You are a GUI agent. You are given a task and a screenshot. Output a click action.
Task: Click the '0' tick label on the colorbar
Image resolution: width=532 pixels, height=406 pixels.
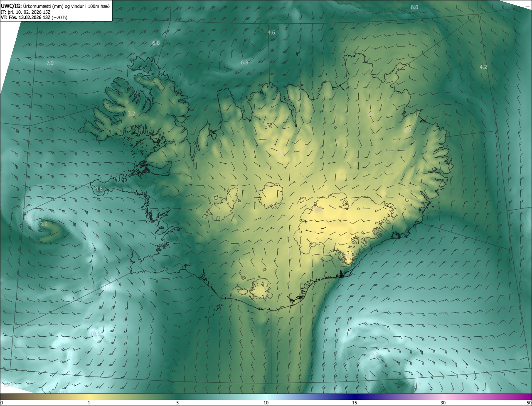tap(2, 403)
